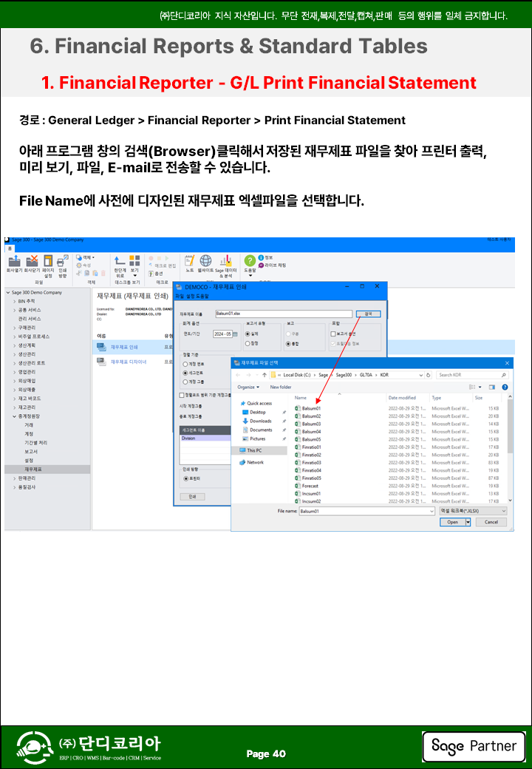Select the Incsum01 Excel file

307,494
